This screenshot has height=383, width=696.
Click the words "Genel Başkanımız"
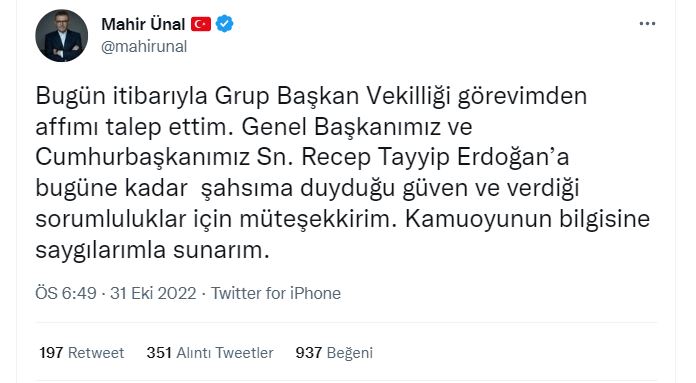pos(341,127)
